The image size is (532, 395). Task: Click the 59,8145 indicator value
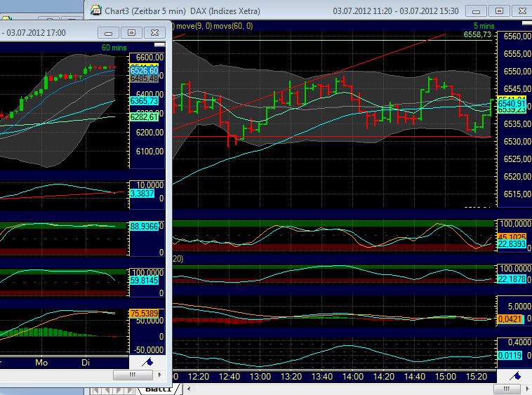(x=144, y=281)
